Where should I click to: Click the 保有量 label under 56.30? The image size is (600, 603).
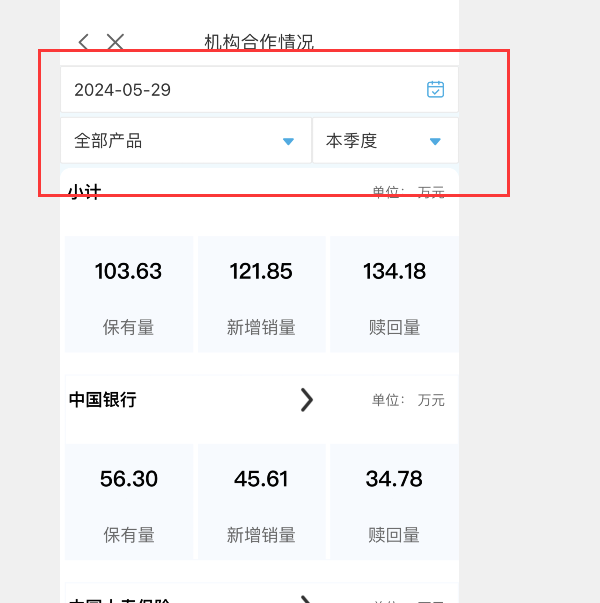click(x=129, y=535)
